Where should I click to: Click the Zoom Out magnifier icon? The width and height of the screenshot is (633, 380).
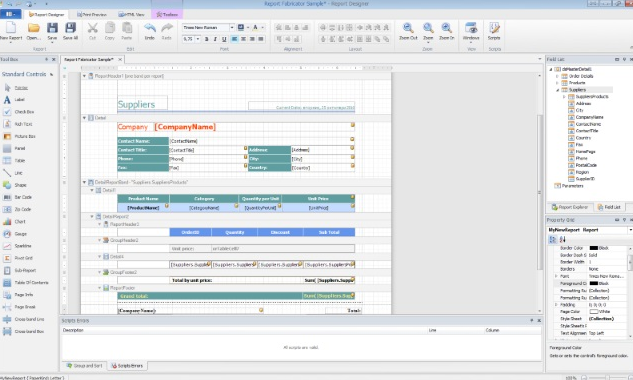408,28
